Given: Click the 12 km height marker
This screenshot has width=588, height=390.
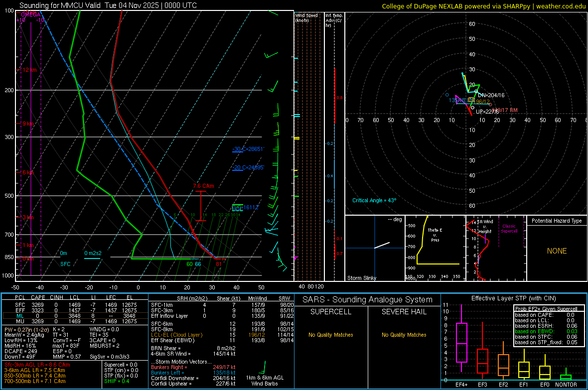Looking at the screenshot, I should pos(29,70).
